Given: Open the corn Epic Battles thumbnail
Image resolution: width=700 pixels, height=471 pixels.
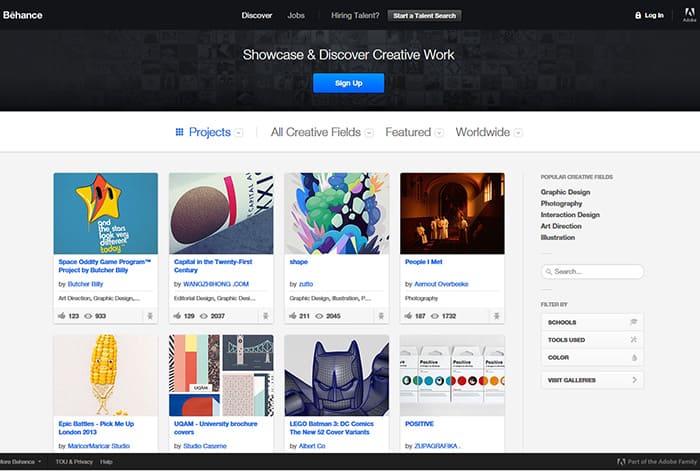Looking at the screenshot, I should [105, 375].
